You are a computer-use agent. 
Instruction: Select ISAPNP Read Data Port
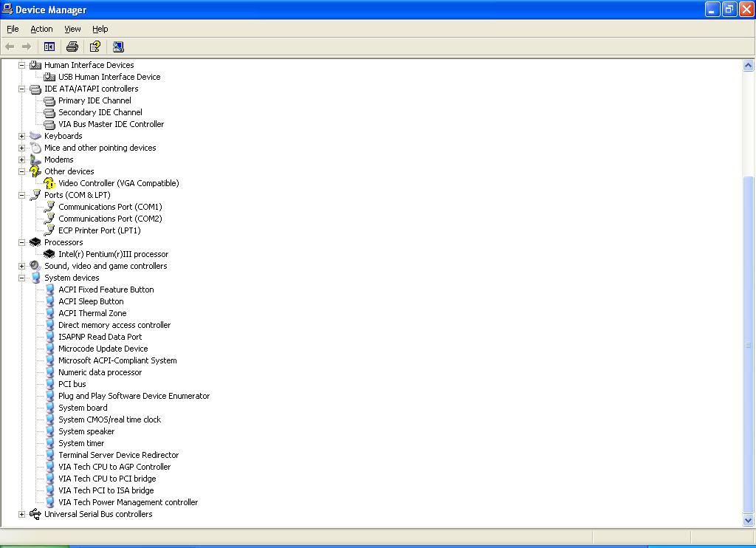100,337
